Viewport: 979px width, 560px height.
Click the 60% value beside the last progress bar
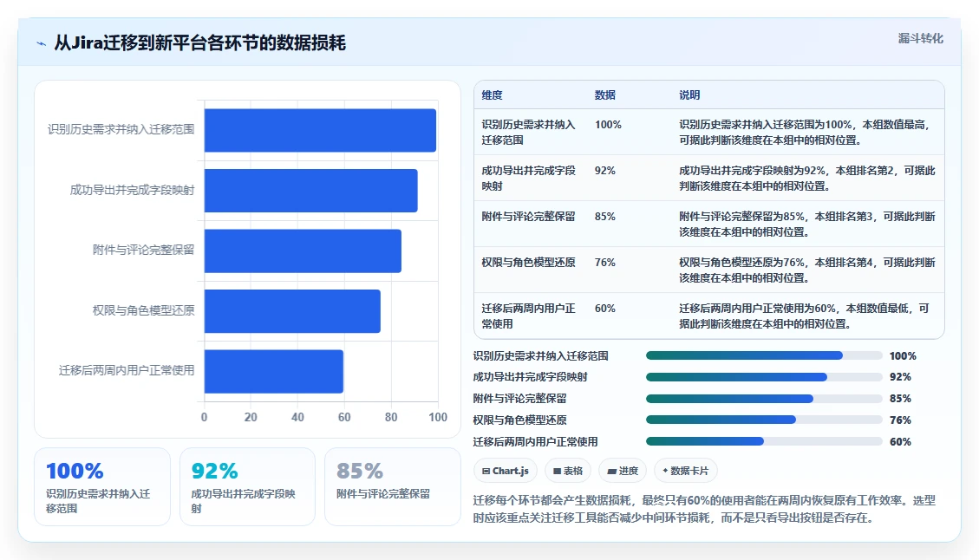[x=900, y=441]
